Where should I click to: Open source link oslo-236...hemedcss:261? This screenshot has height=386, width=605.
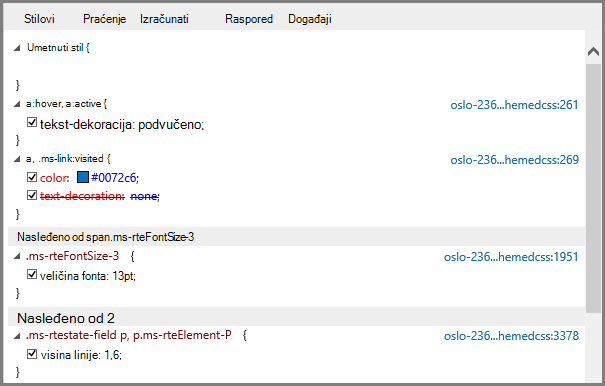(514, 105)
